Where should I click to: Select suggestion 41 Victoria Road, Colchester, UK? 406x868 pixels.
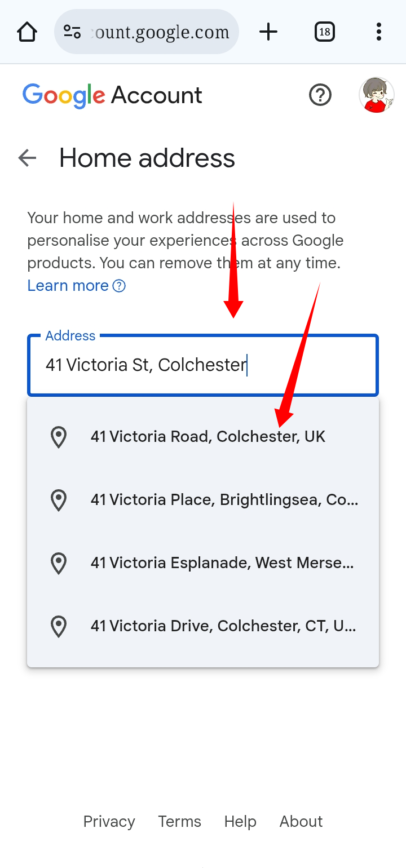pyautogui.click(x=208, y=437)
